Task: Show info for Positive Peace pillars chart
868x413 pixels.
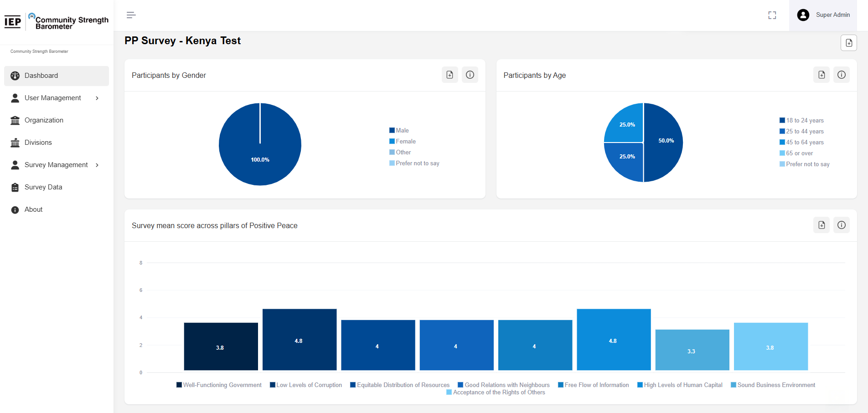Action: (841, 225)
